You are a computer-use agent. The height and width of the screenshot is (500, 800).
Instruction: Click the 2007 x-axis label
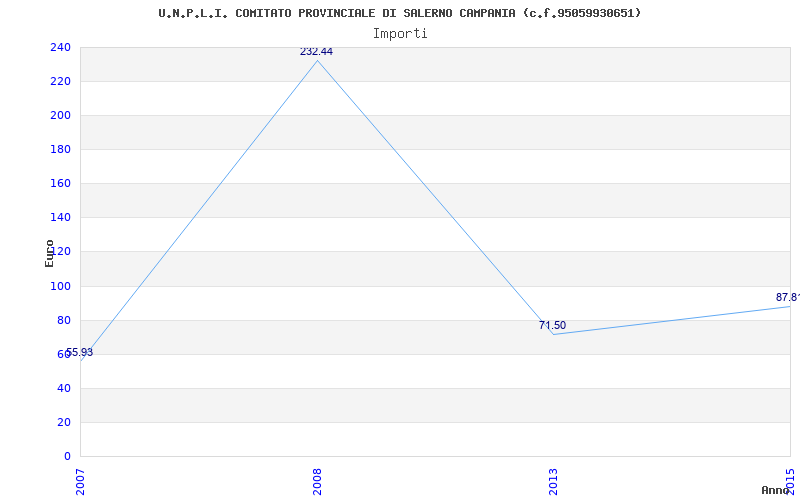pos(81,482)
